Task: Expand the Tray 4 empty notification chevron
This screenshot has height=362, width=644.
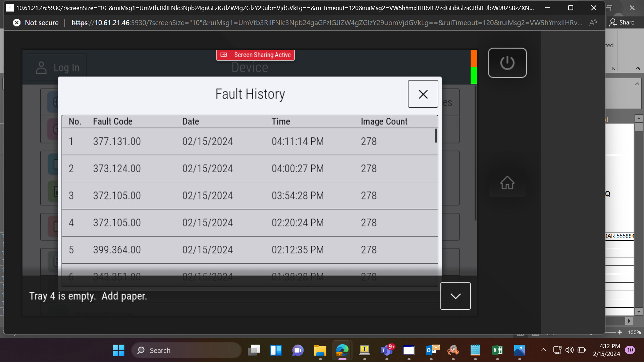Action: pos(455,296)
